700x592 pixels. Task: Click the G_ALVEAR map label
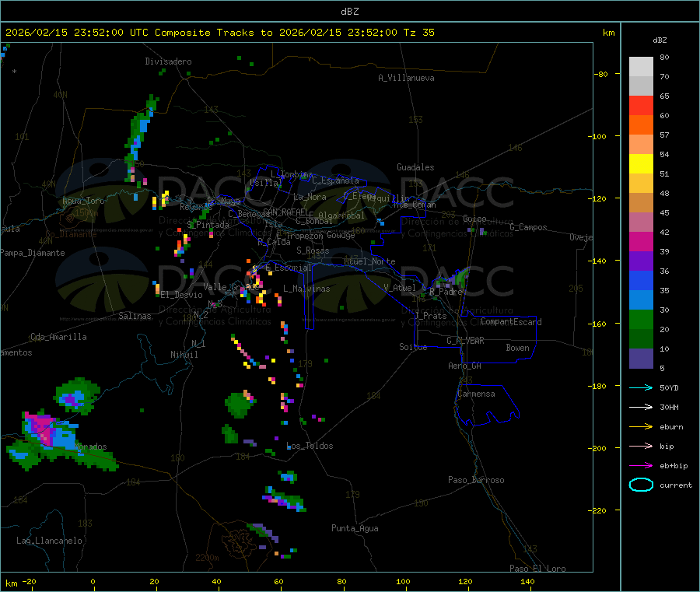pyautogui.click(x=465, y=341)
